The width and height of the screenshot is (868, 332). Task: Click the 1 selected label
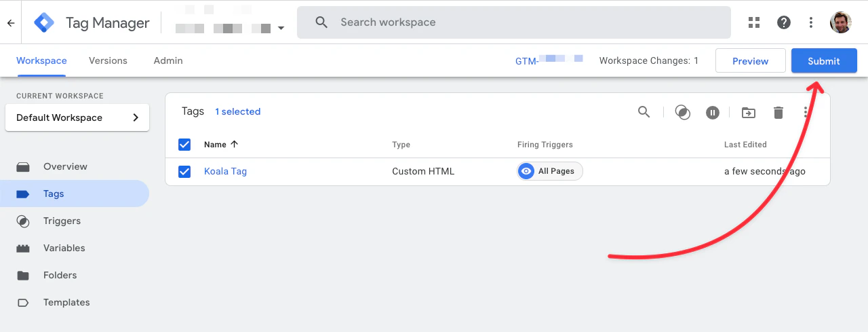coord(238,111)
